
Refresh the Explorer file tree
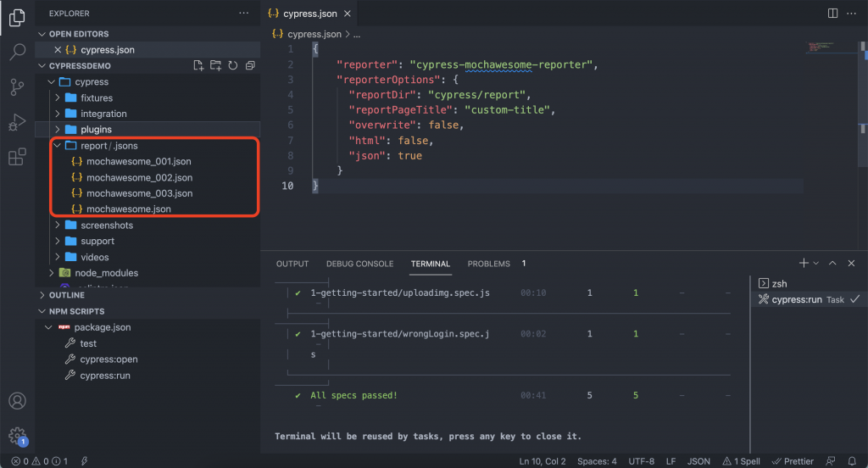(233, 65)
